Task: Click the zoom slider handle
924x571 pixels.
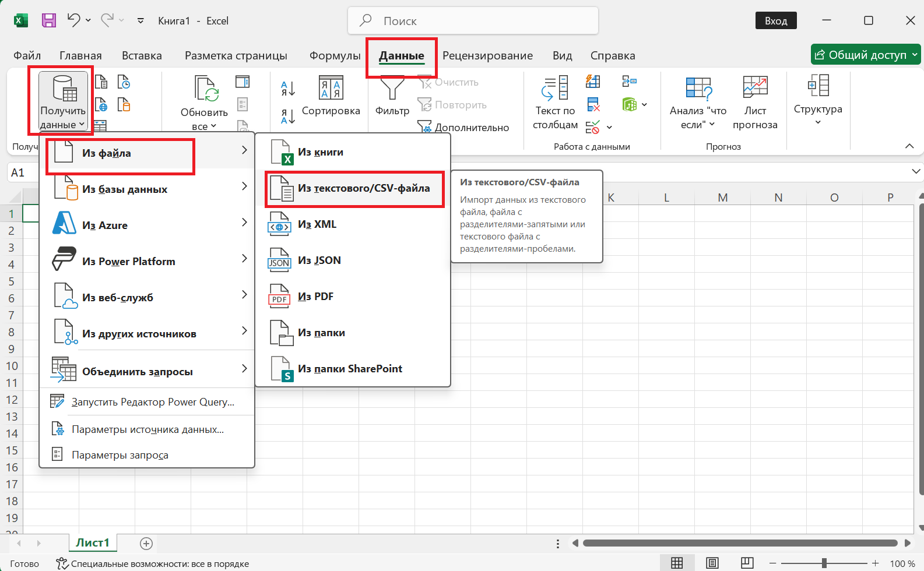Action: [x=824, y=563]
